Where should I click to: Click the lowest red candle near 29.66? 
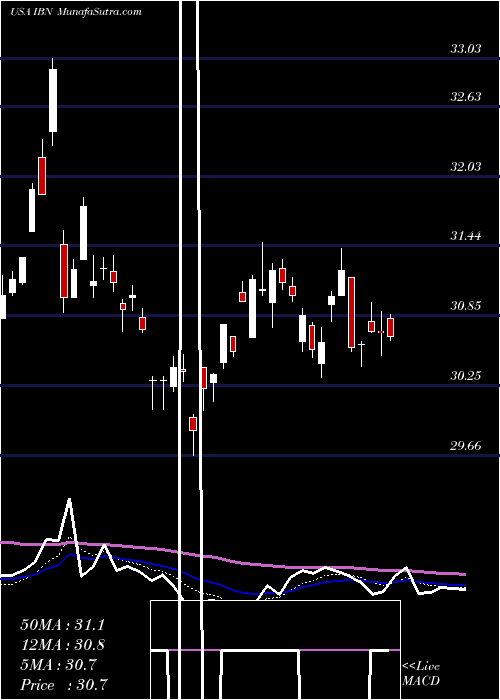point(193,423)
